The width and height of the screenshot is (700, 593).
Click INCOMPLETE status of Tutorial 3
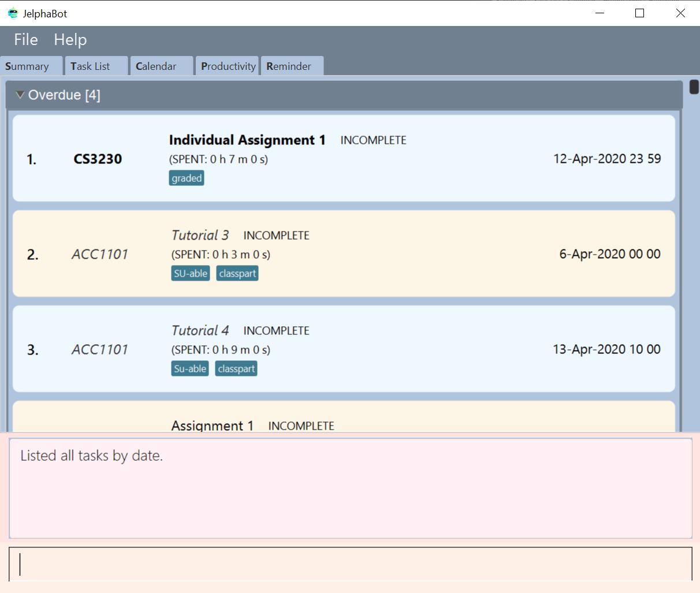coord(276,236)
